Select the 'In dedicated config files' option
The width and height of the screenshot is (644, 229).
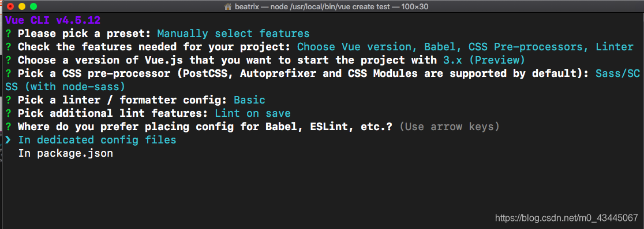(97, 140)
